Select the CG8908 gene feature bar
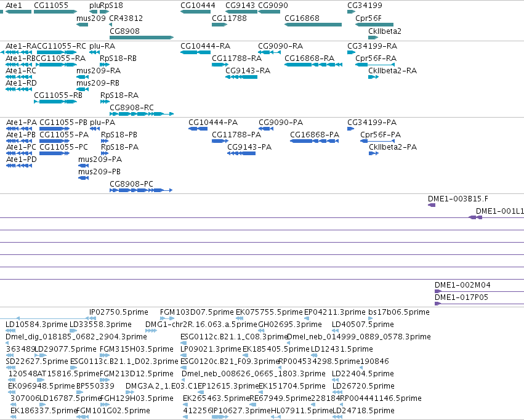 (x=142, y=38)
